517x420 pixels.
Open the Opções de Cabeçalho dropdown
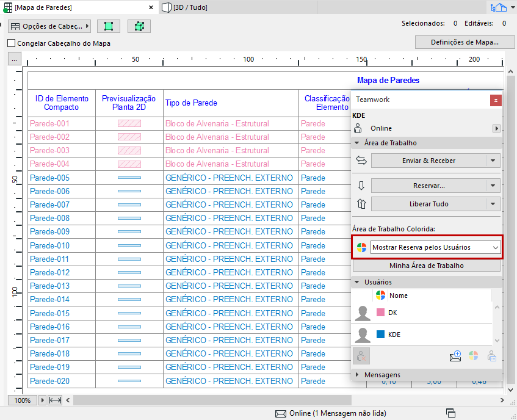pos(49,26)
